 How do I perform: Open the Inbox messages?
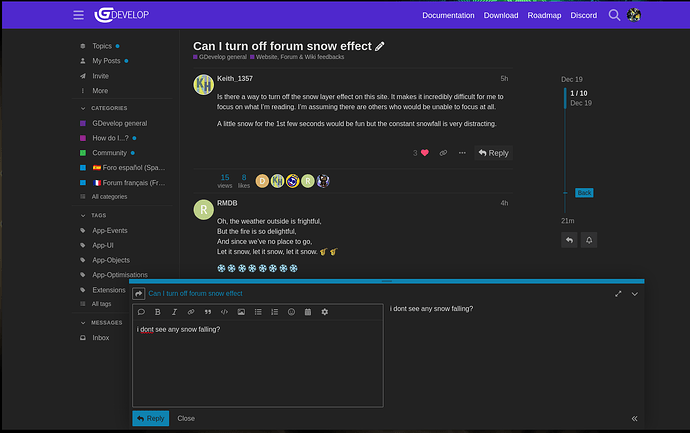[x=102, y=338]
